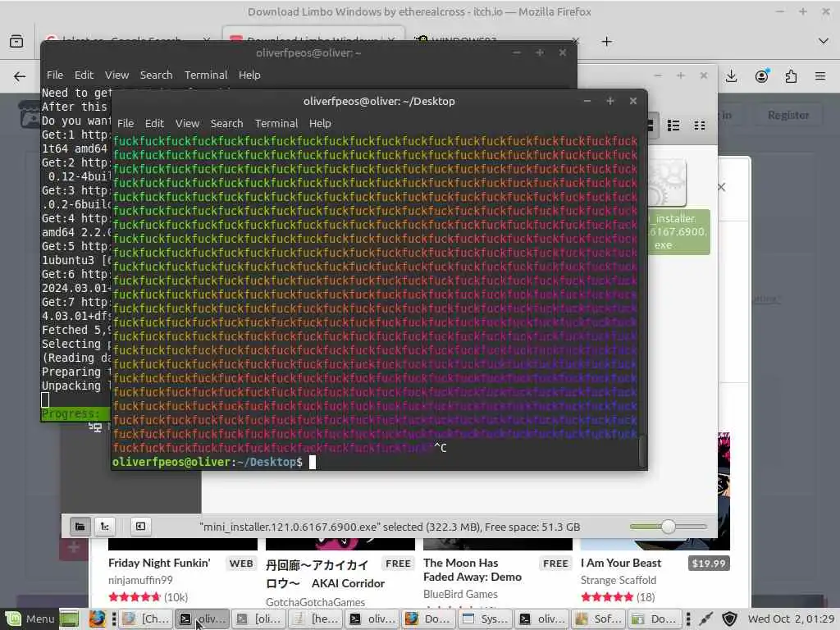The height and width of the screenshot is (630, 840).
Task: Click show desktop icon on panel
Action: 69,619
